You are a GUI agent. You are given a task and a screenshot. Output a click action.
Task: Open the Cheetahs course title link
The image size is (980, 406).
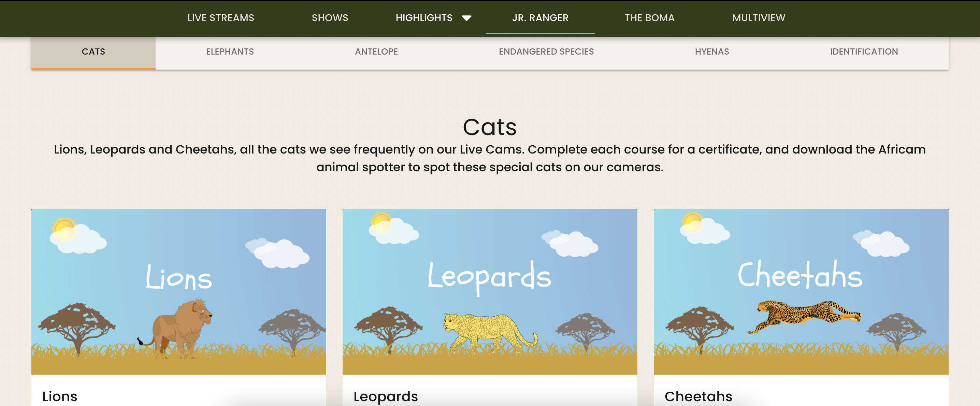(x=698, y=396)
